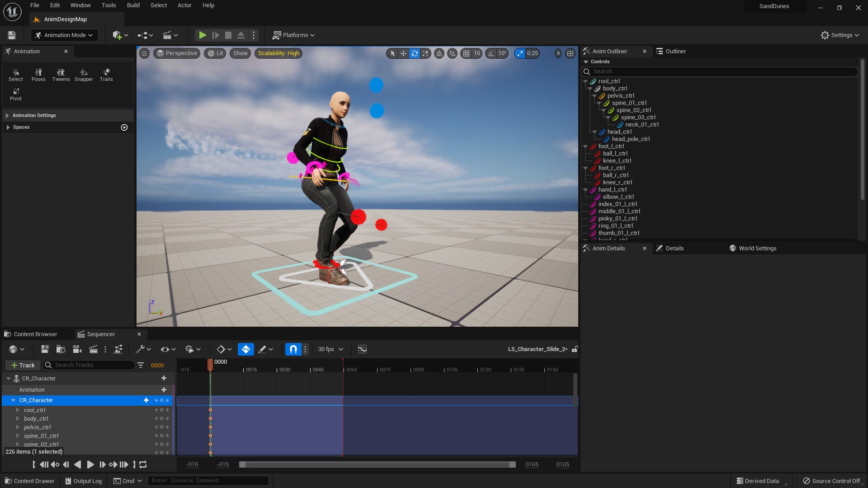This screenshot has height=488, width=868.
Task: Toggle auto-key button in Sequencer
Action: (245, 349)
